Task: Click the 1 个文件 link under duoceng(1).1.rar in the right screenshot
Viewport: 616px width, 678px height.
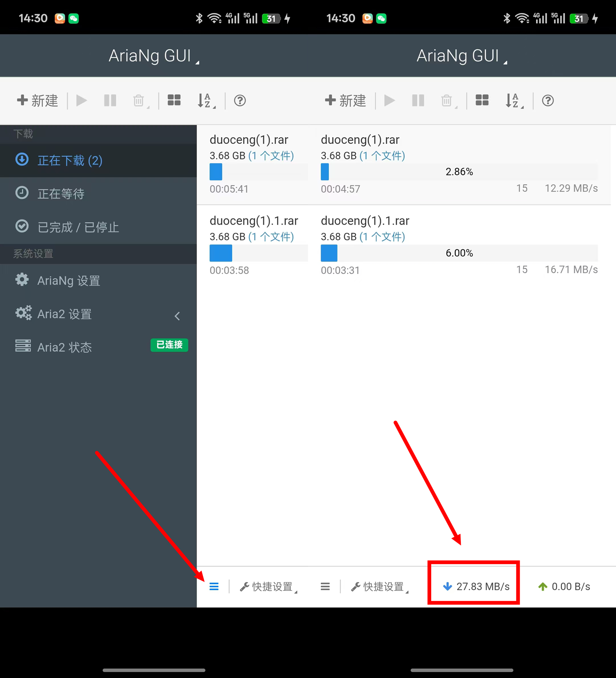Action: tap(383, 237)
